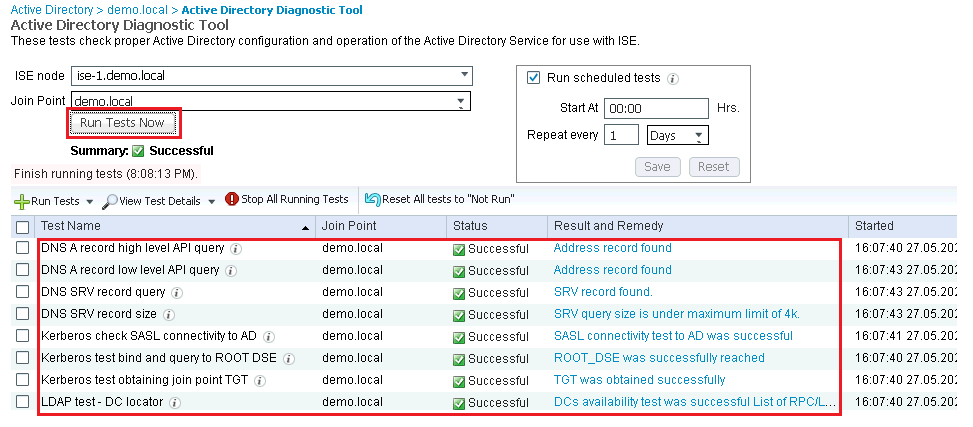This screenshot has height=427, width=973.
Task: Check the Kerberos test bind ROOT DSE row
Action: click(x=22, y=357)
